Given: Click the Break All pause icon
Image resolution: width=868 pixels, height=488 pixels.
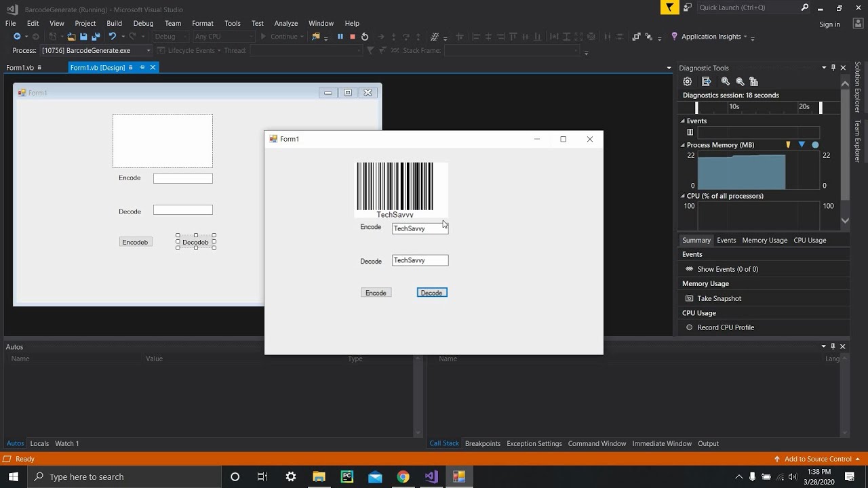Looking at the screenshot, I should pos(340,37).
